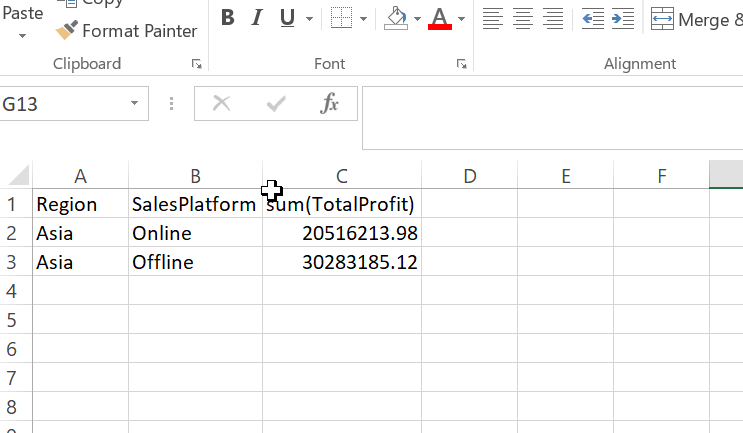Select cell with Online
Viewport: 743px width, 433px height.
point(195,233)
